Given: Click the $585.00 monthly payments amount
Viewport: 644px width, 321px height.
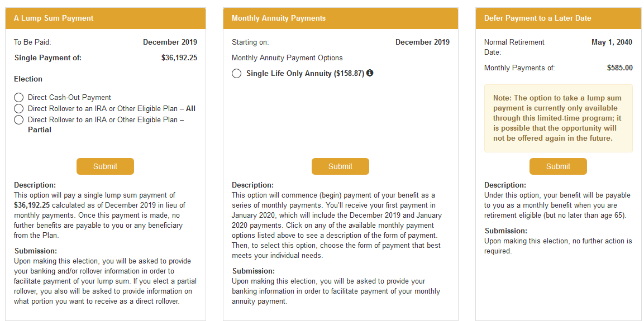Looking at the screenshot, I should (x=620, y=68).
